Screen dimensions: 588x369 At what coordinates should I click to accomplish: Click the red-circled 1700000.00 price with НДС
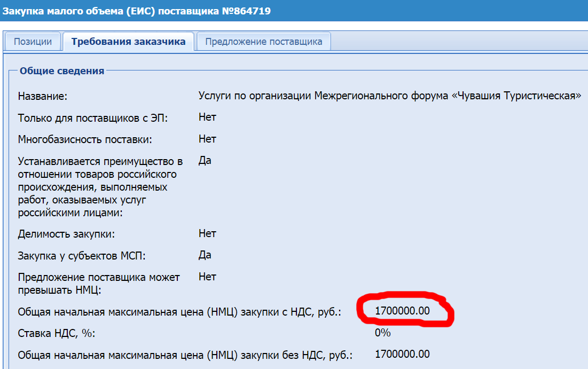(x=402, y=310)
